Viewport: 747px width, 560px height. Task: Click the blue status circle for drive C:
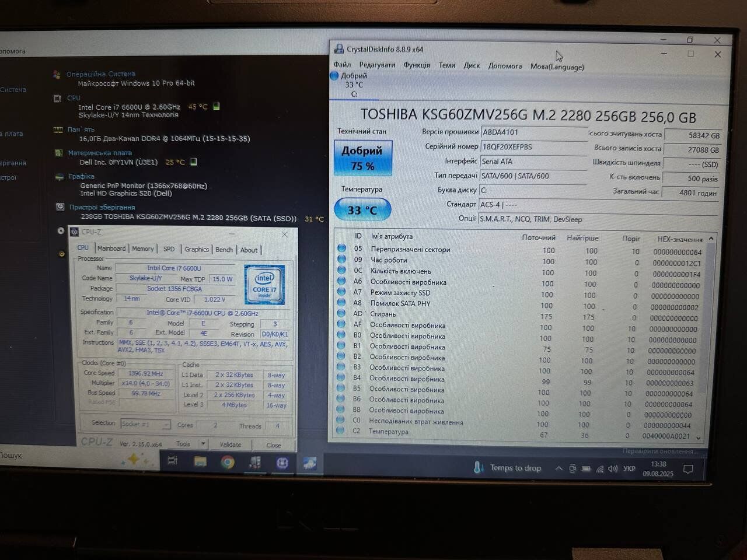click(x=334, y=76)
